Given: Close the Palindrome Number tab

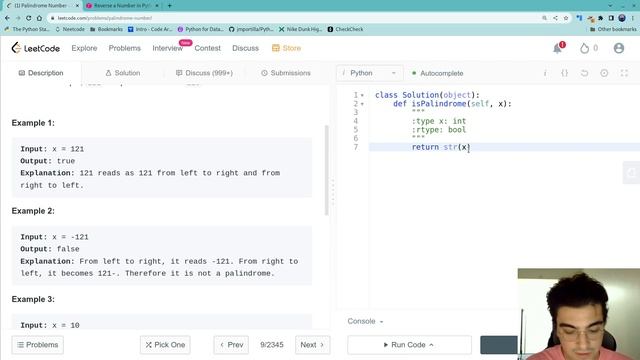Looking at the screenshot, I should (x=77, y=6).
